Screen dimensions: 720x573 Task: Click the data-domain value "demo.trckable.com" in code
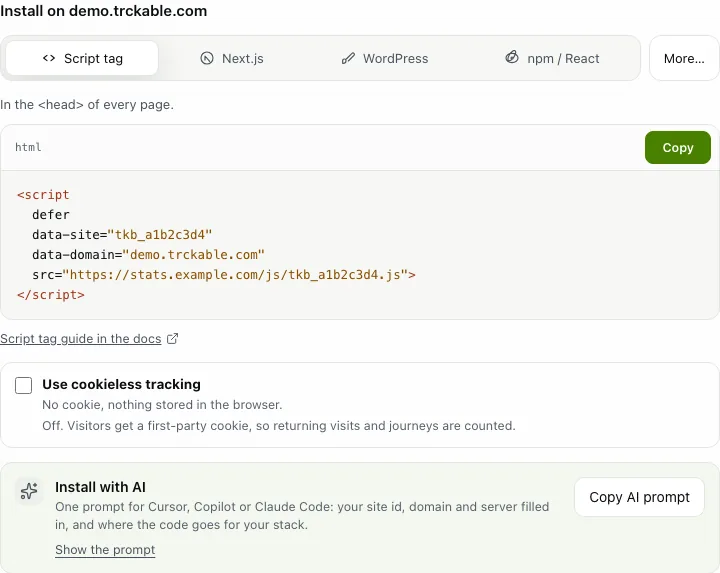193,255
